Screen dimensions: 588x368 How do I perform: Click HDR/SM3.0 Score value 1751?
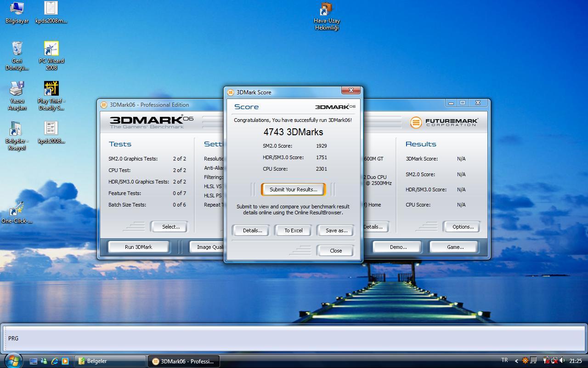pos(322,157)
